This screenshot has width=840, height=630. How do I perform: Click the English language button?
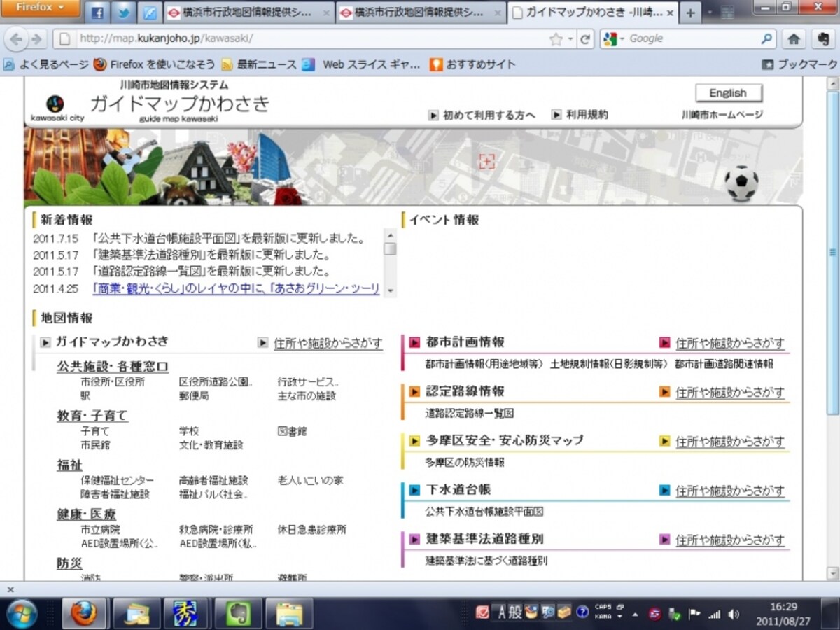click(728, 93)
